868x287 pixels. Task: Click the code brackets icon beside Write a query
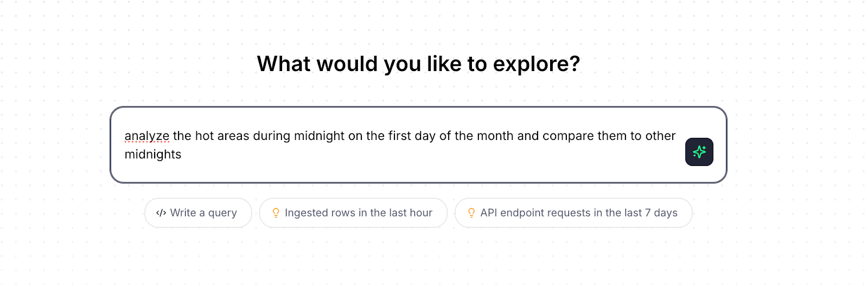[x=161, y=213]
